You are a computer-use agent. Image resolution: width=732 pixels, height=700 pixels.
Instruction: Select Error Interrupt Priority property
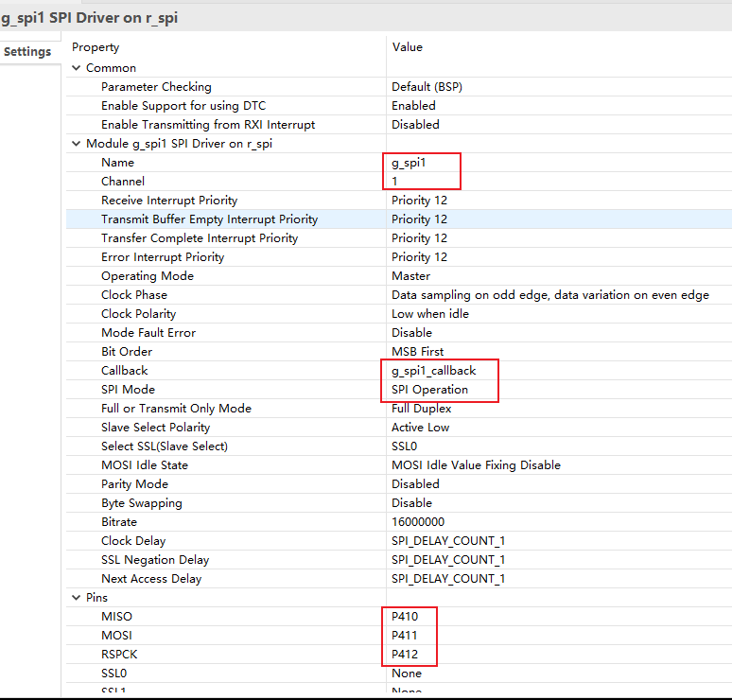(x=163, y=257)
